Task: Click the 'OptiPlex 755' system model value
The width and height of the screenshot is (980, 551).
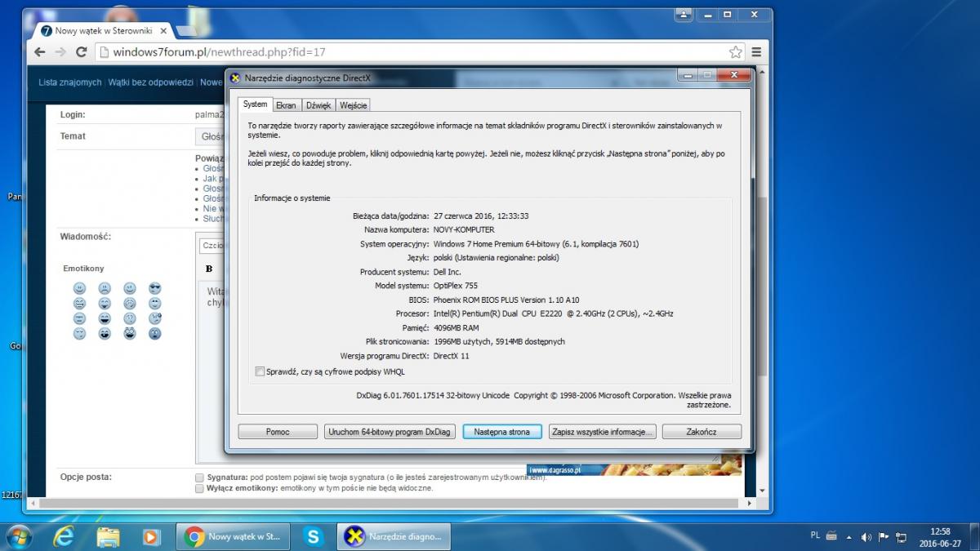Action: [x=456, y=286]
